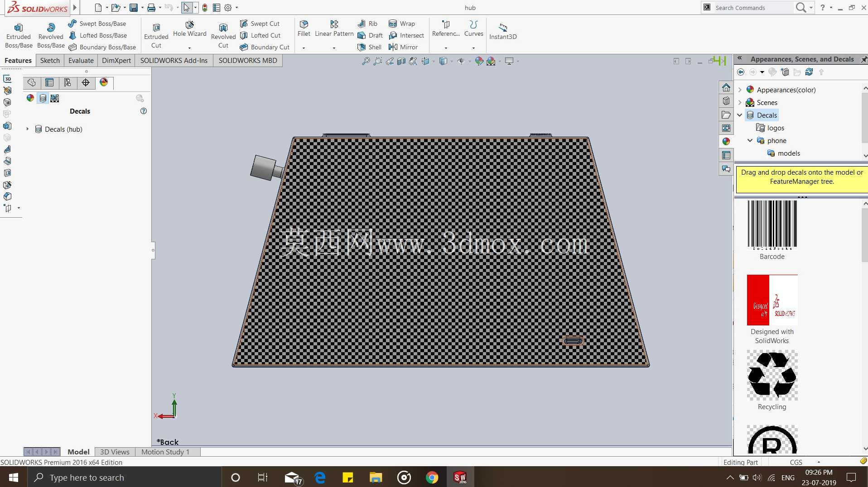
Task: Select the Revolved Boss/Base tool
Action: click(x=51, y=35)
